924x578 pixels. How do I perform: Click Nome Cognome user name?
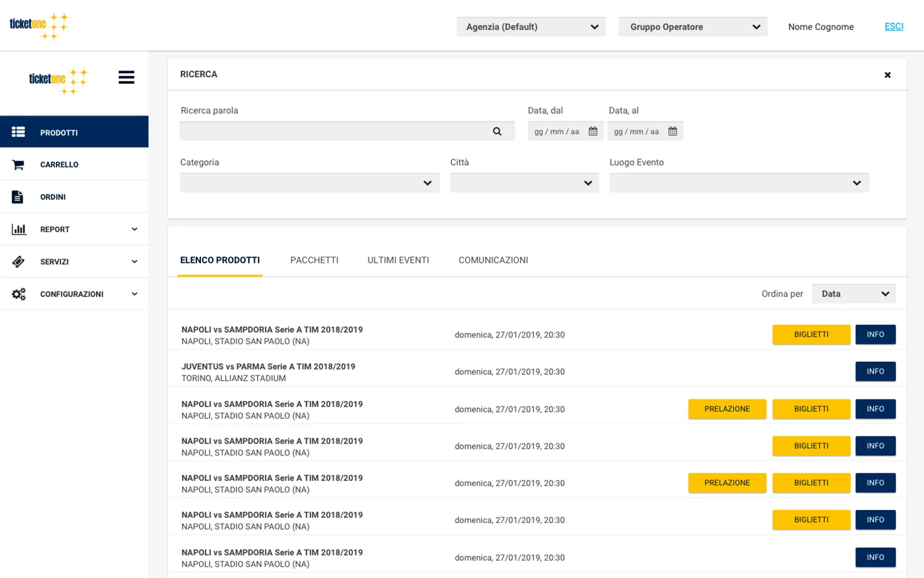[821, 27]
